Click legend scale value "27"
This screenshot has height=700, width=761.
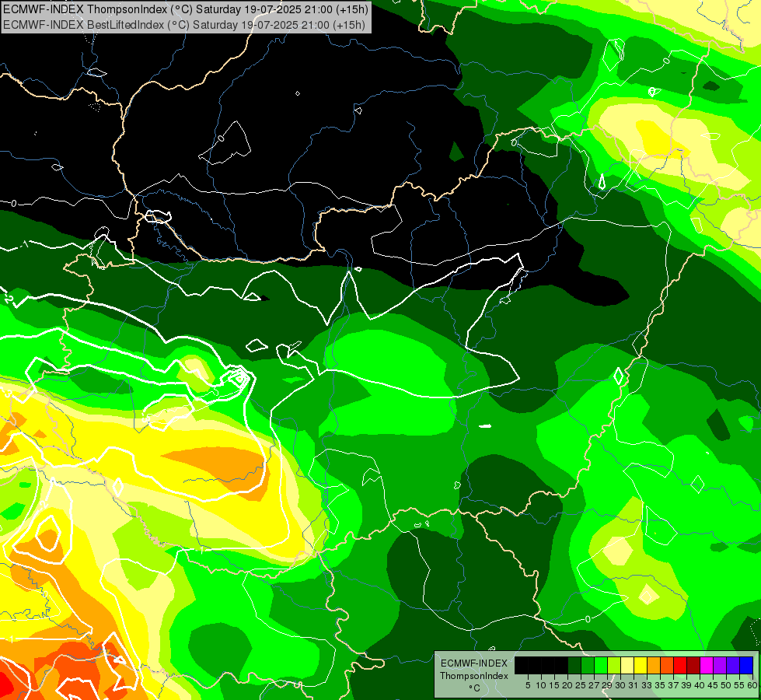(x=594, y=685)
